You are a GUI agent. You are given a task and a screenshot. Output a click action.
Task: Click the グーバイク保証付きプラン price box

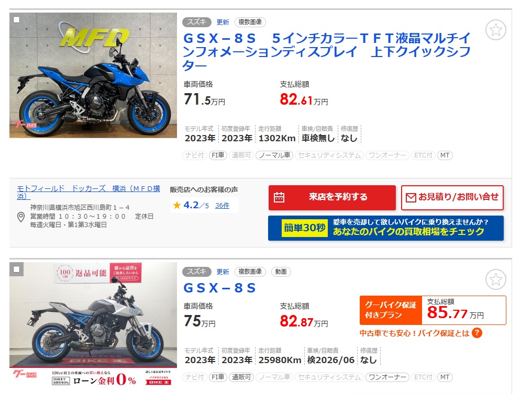[x=433, y=310]
